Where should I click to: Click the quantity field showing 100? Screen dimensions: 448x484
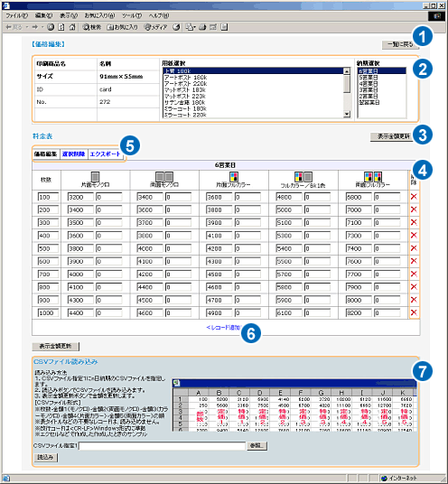pos(48,197)
